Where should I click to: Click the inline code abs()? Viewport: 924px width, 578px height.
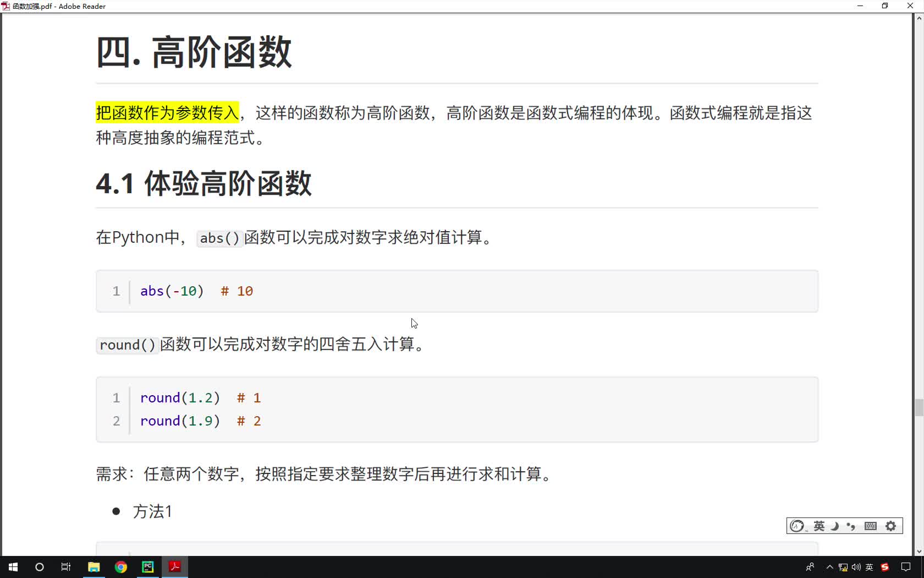point(219,238)
